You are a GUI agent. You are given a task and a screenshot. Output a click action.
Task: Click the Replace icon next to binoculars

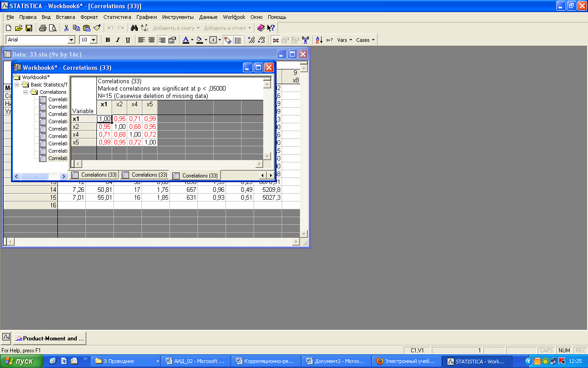point(144,28)
